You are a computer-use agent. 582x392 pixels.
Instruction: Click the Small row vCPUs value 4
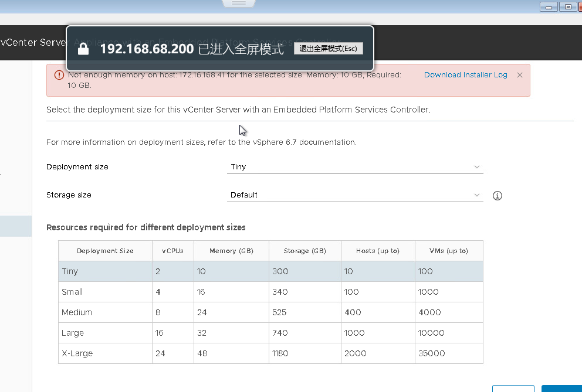(158, 292)
